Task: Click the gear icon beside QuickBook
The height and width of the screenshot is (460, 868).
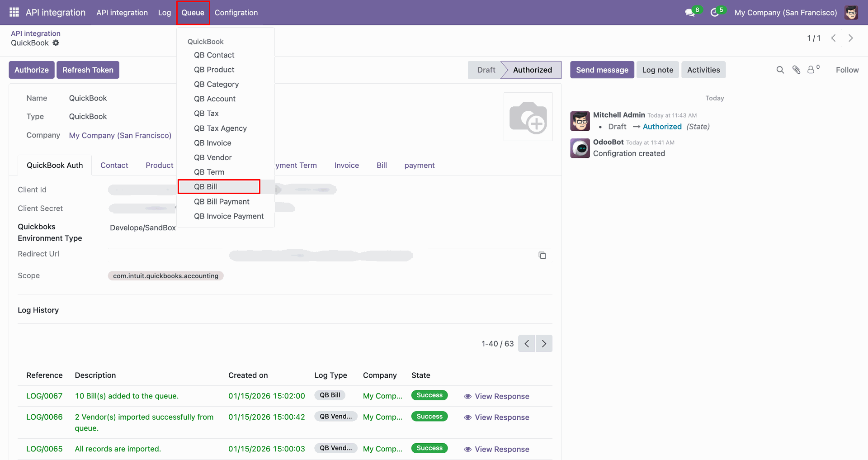Action: (56, 43)
